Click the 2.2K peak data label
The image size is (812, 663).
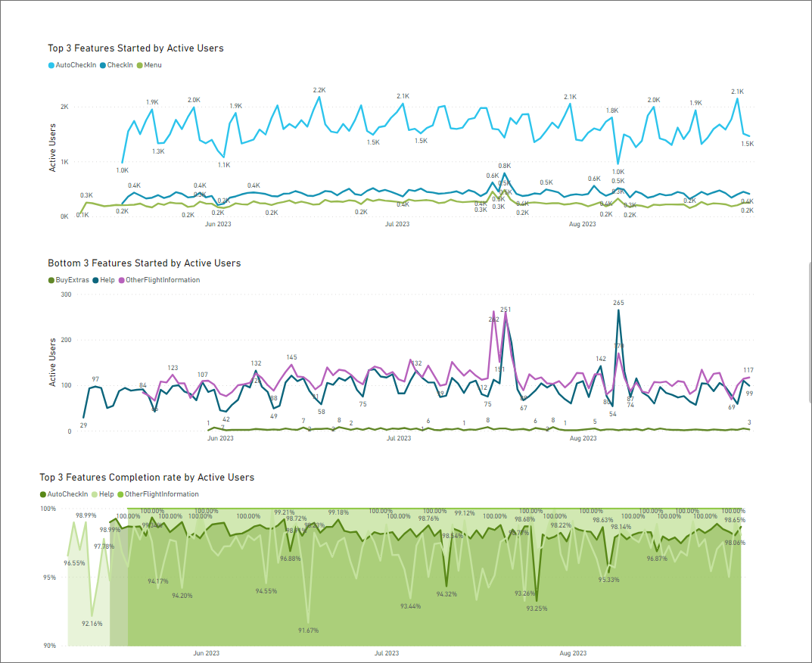pos(319,90)
